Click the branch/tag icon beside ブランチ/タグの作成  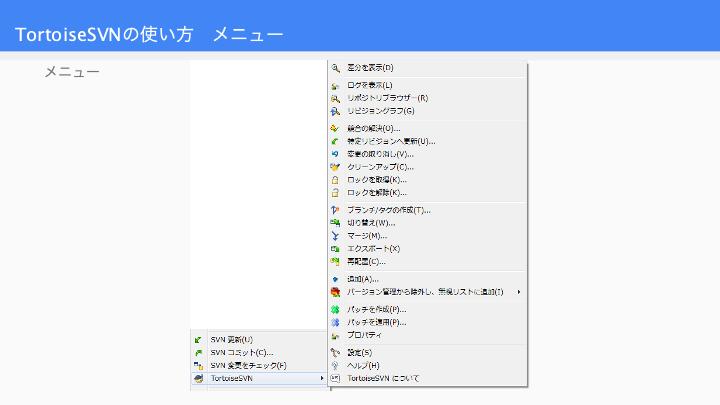pyautogui.click(x=335, y=210)
